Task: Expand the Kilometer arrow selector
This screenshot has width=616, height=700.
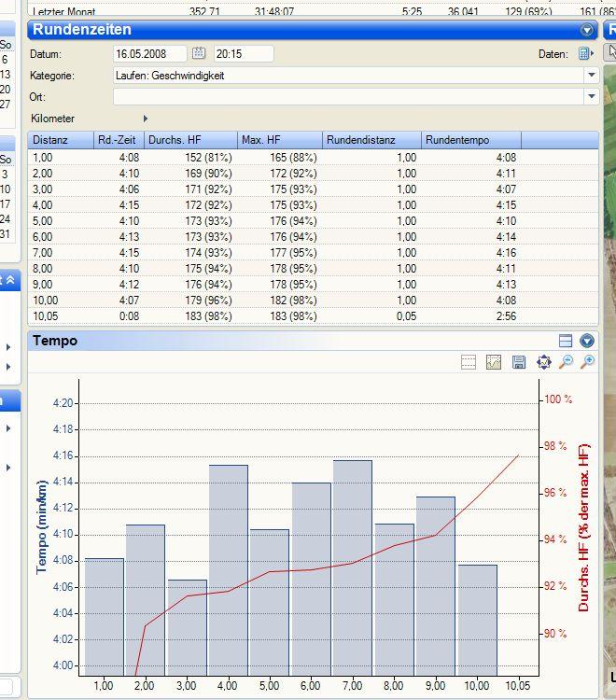Action: click(x=145, y=119)
